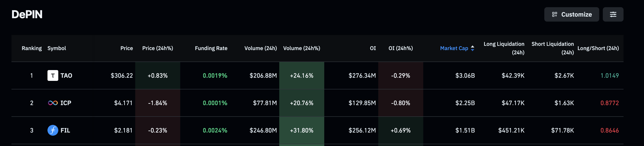This screenshot has height=146, width=644.
Task: Click the Ranking column header
Action: [32, 48]
